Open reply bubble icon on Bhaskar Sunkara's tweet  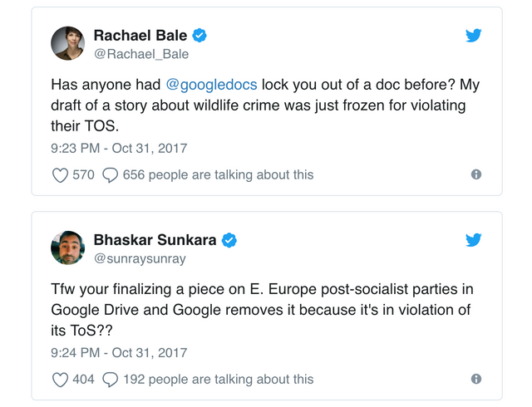[x=110, y=379]
